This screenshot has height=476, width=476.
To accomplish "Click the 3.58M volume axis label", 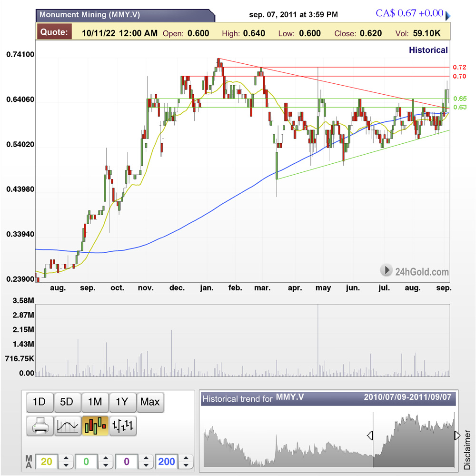I will click(x=23, y=300).
